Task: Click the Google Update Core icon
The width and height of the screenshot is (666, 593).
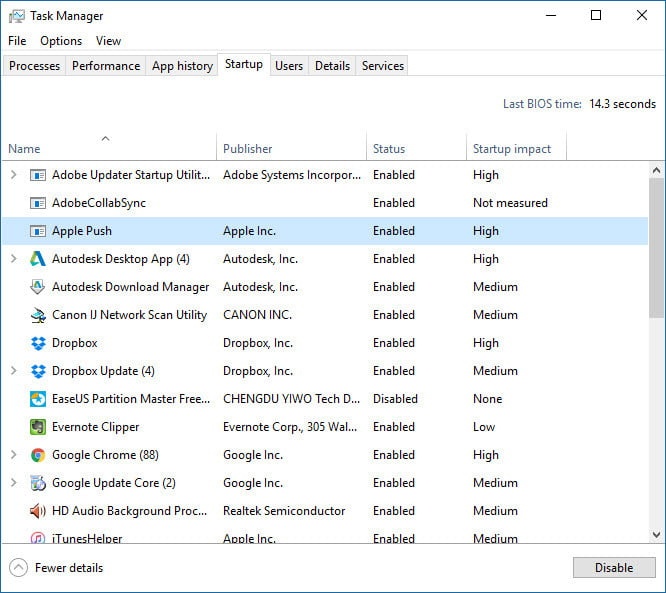Action: pyautogui.click(x=38, y=483)
